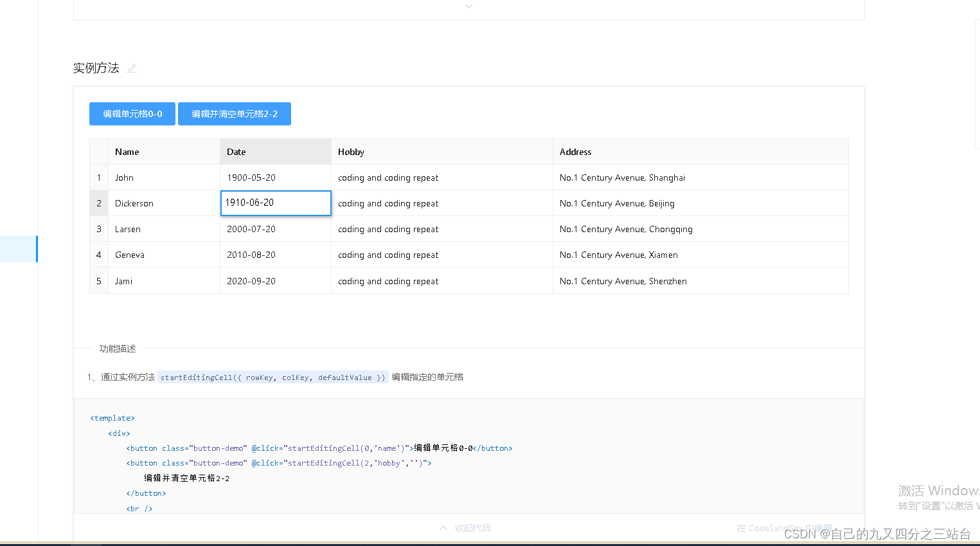This screenshot has width=980, height=546.
Task: Click row number 5 cell
Action: 99,281
